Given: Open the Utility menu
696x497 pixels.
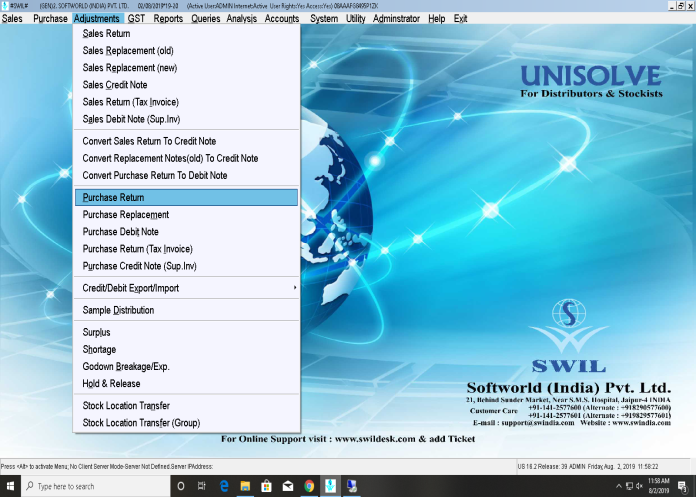Looking at the screenshot, I should 356,19.
